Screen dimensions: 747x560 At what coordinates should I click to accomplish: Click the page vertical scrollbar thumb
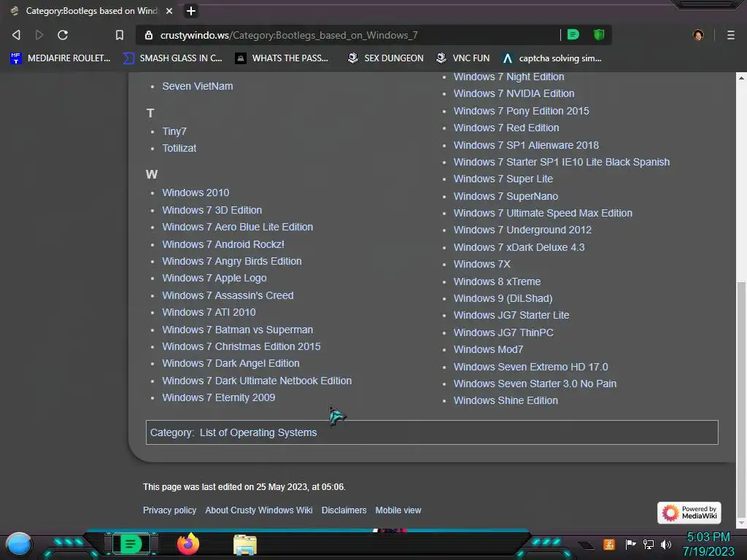pyautogui.click(x=741, y=400)
